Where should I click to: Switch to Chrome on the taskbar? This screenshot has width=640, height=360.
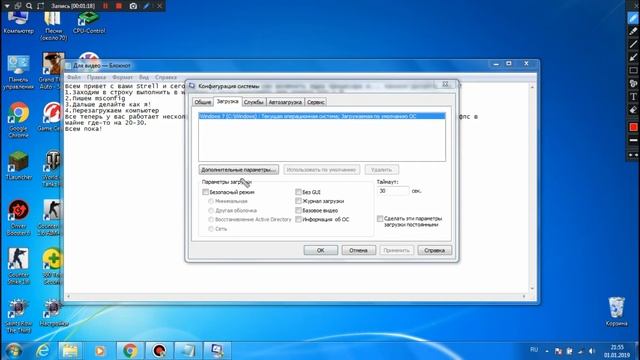pos(130,351)
